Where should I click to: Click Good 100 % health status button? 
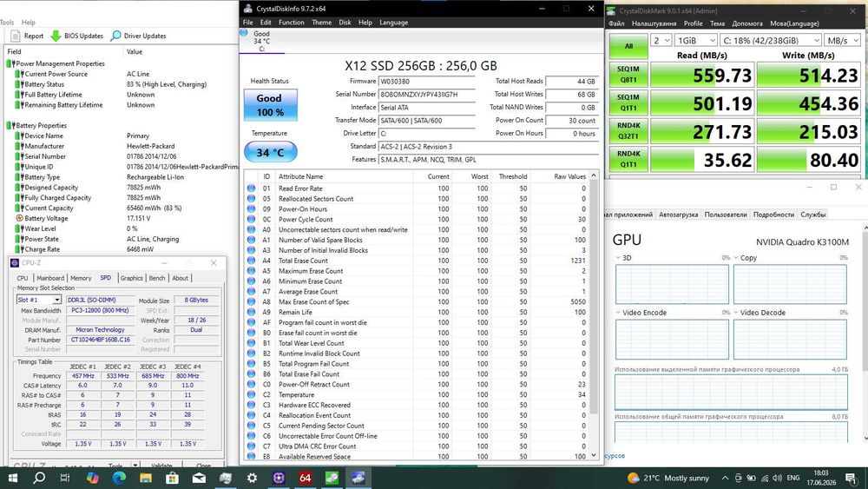click(x=270, y=105)
